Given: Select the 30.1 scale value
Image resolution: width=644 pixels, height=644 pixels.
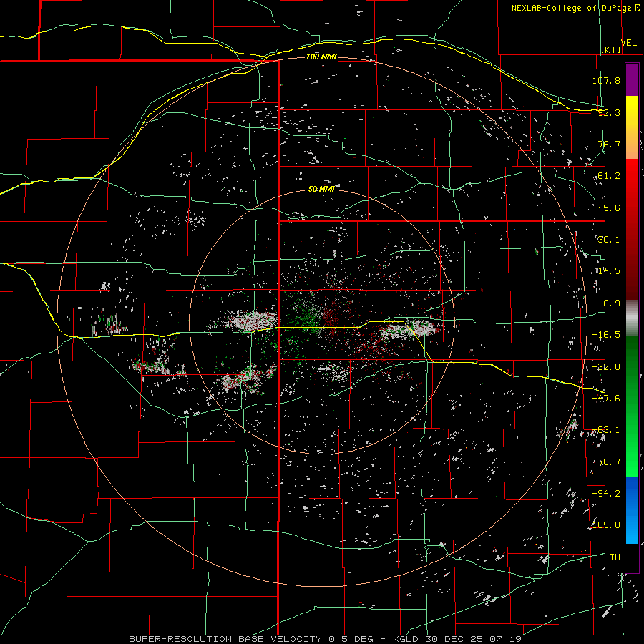Looking at the screenshot, I should 609,240.
